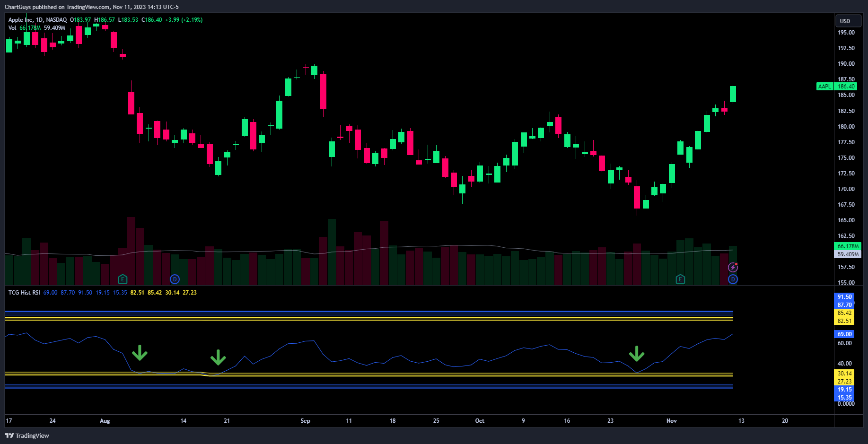
Task: Click the earnings E marker near August
Action: click(123, 279)
